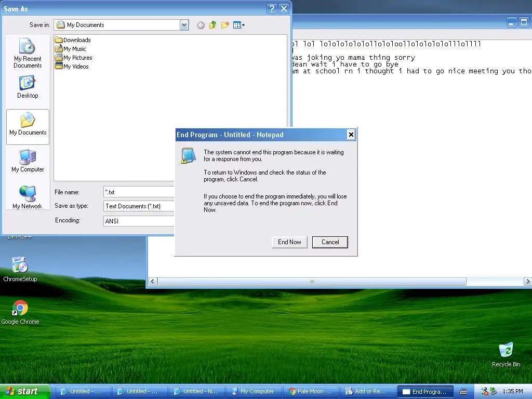Image resolution: width=532 pixels, height=399 pixels.
Task: Close the End Program dialog
Action: pos(351,135)
